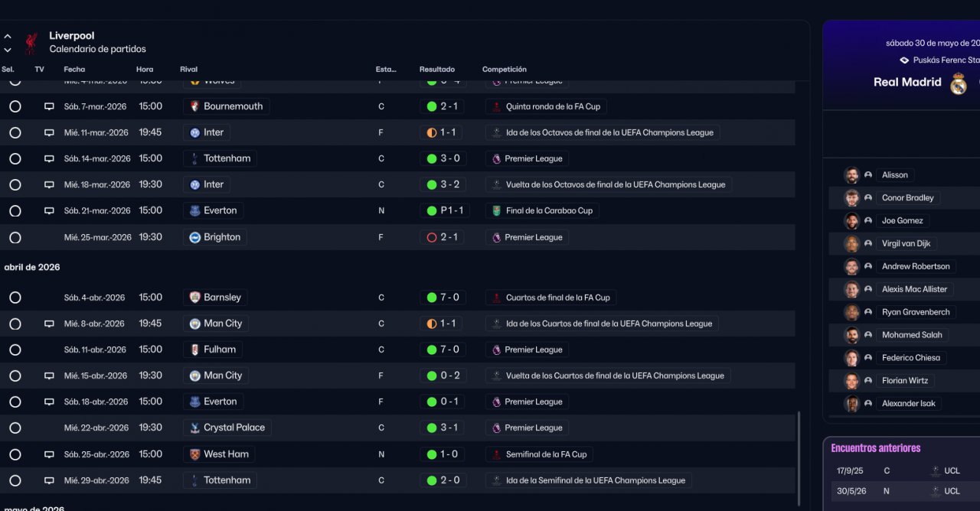The height and width of the screenshot is (511, 980).
Task: Click the Carabao Cup competition icon
Action: pos(497,211)
